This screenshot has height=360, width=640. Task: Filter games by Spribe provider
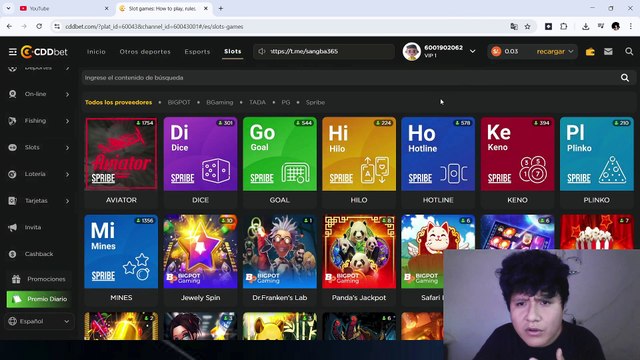pos(316,102)
